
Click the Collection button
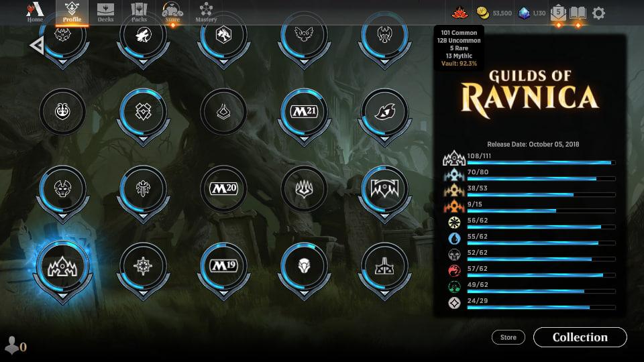point(580,337)
